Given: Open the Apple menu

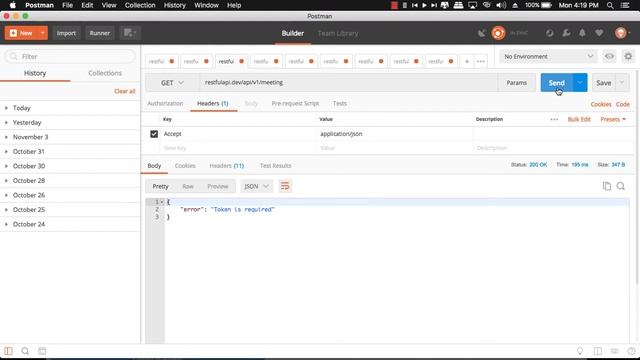Looking at the screenshot, I should pos(13,5).
